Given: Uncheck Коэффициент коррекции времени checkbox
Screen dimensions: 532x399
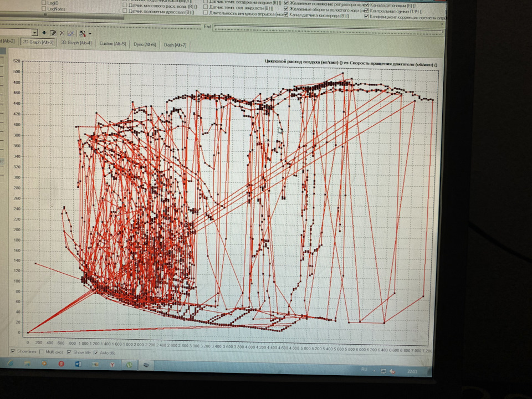Looking at the screenshot, I should point(366,16).
